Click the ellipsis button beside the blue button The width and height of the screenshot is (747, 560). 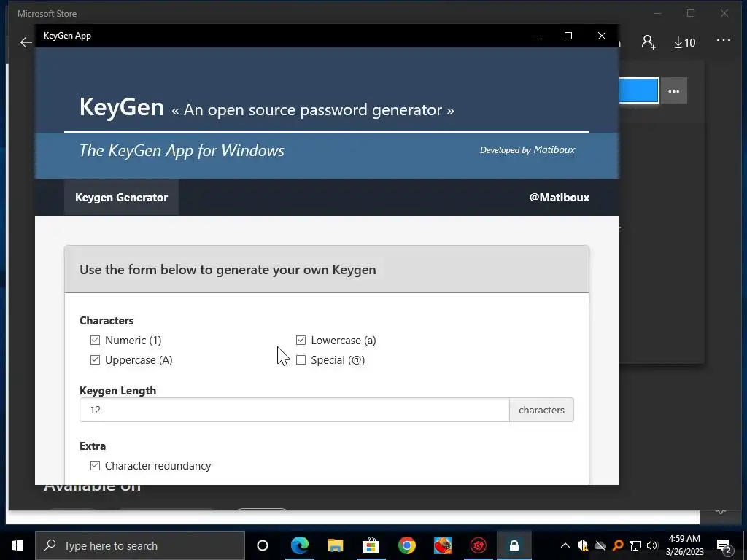pos(673,91)
